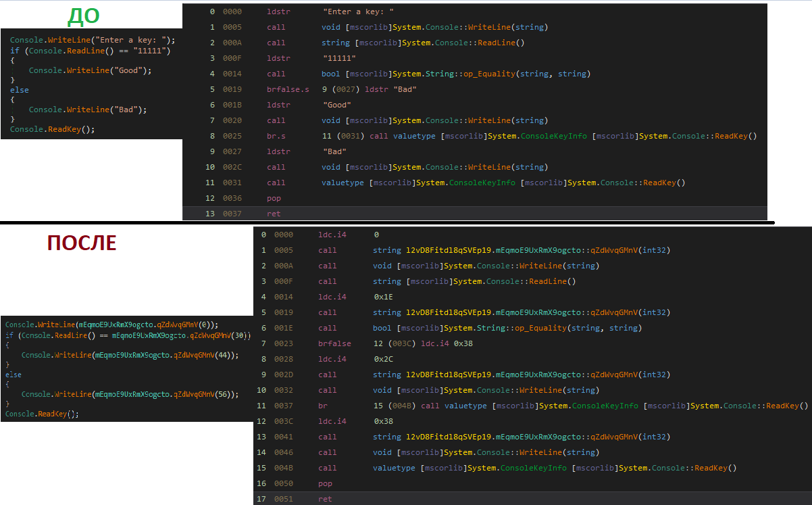The image size is (812, 505).
Task: Click the qZdWvqGMnV(30) call in the C# code
Action: (x=217, y=335)
